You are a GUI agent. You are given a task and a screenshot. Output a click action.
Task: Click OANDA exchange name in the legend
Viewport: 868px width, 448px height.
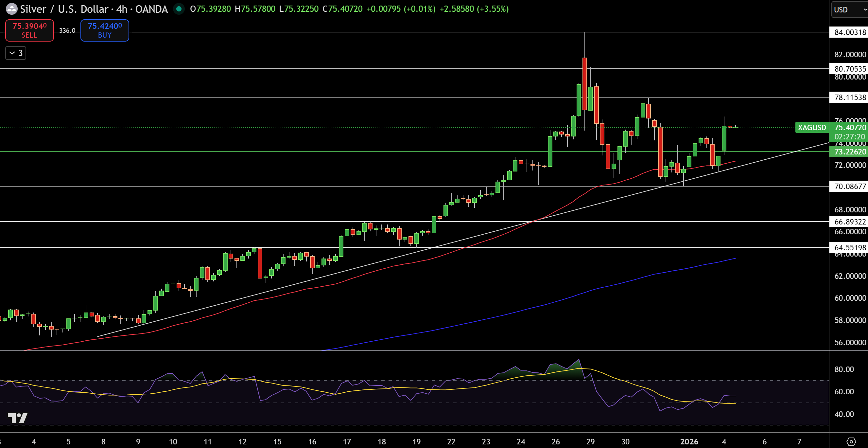tap(151, 9)
